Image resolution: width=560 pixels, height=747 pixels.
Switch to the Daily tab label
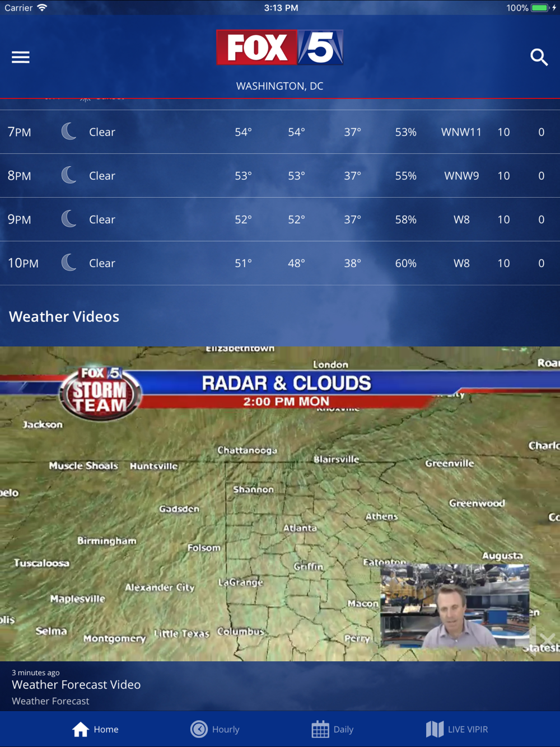tap(343, 729)
